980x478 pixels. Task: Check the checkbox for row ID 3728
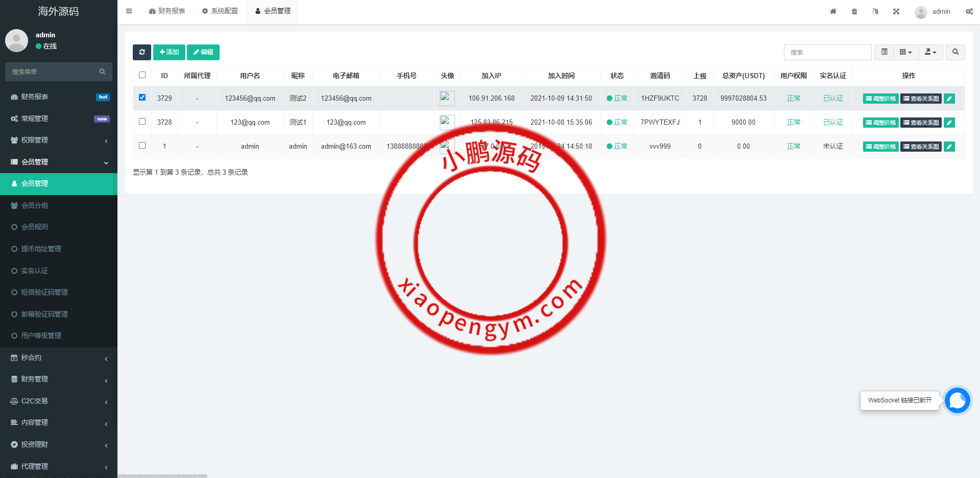pos(142,122)
